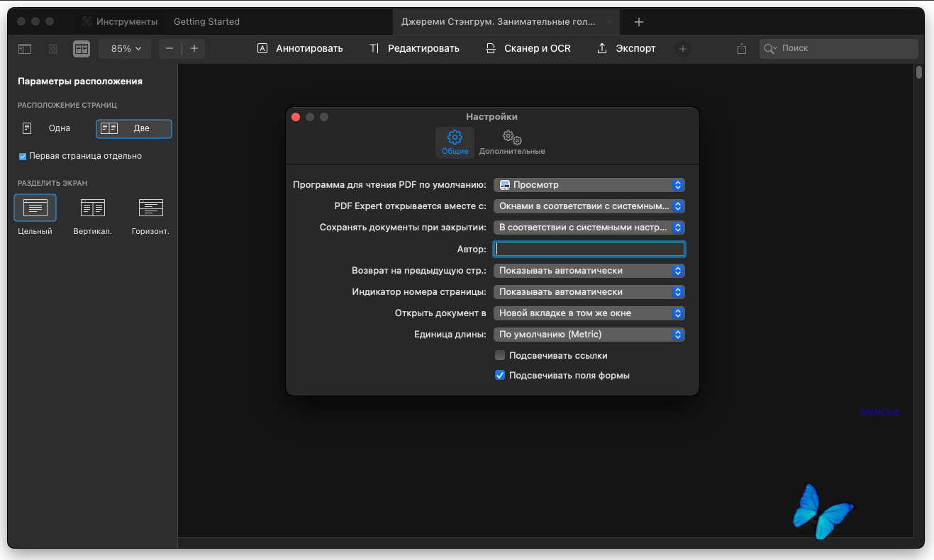Screen dimensions: 934x560
Task: Click the "Аннотировать" toolbar button
Action: (300, 49)
